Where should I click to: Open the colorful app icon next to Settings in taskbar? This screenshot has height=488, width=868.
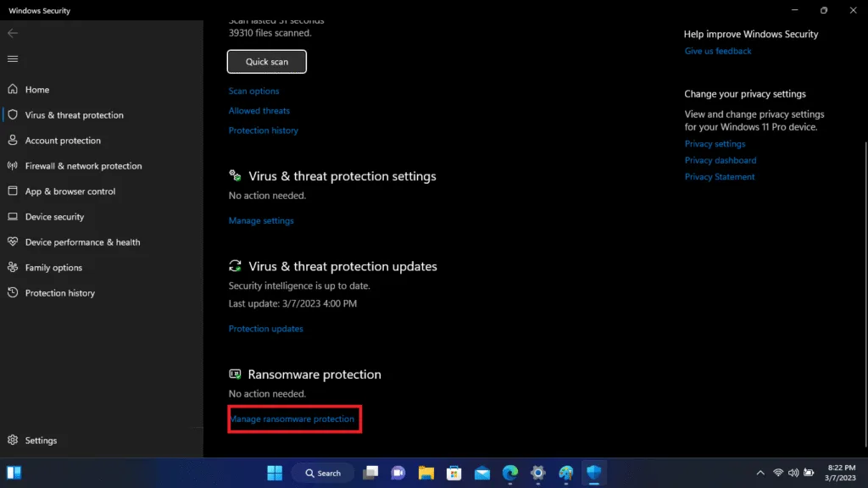565,473
